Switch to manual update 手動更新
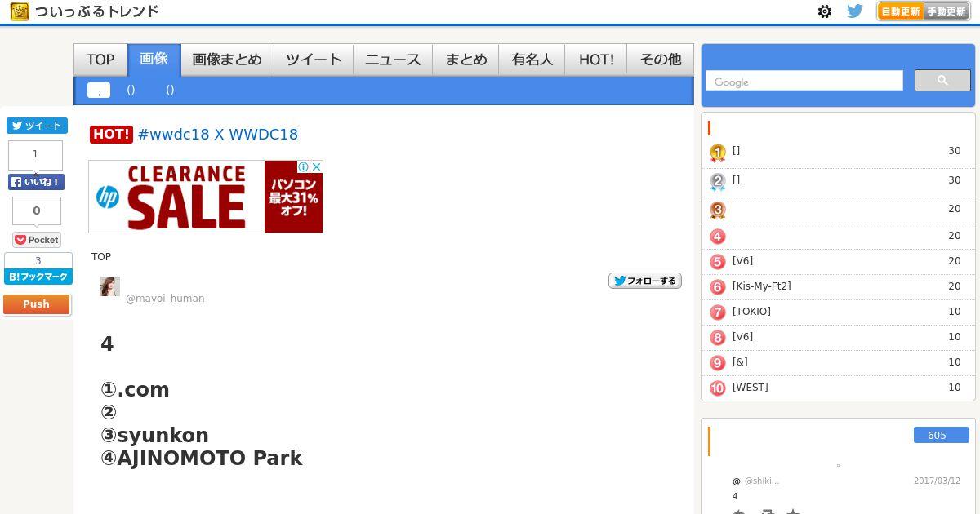980x514 pixels. point(947,11)
